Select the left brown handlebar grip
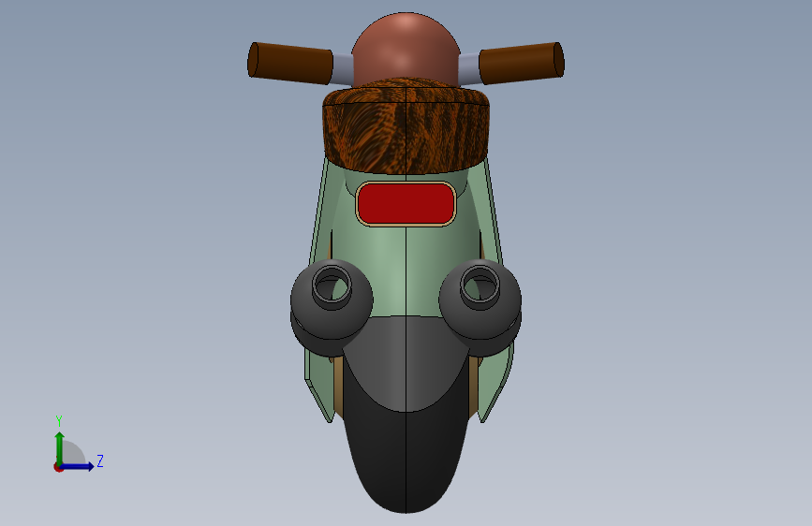This screenshot has height=526, width=812. coord(290,63)
